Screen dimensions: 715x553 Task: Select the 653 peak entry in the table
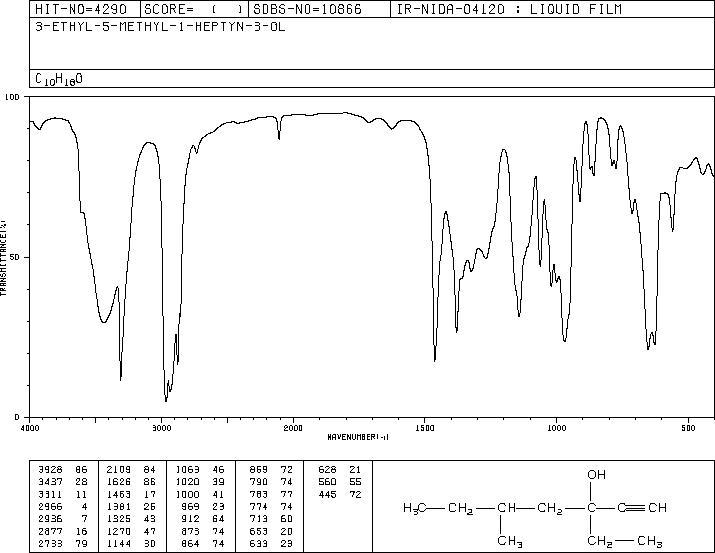[x=271, y=531]
